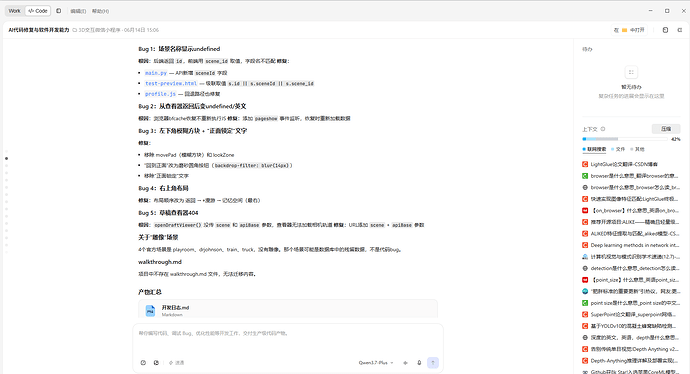This screenshot has height=374, width=690.
Task: Click the 压缩 compress button
Action: click(x=666, y=129)
